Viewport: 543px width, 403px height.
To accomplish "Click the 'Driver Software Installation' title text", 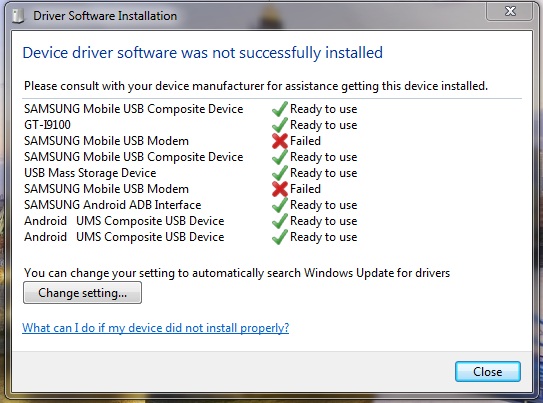I will (105, 16).
